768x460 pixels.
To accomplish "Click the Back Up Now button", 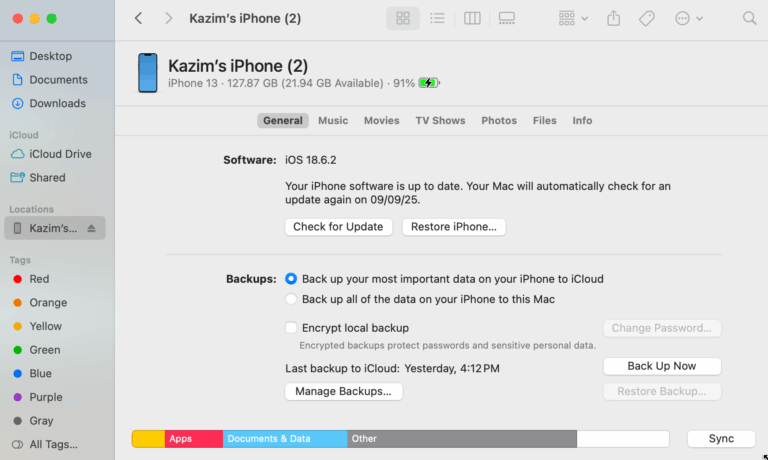I will (x=662, y=366).
